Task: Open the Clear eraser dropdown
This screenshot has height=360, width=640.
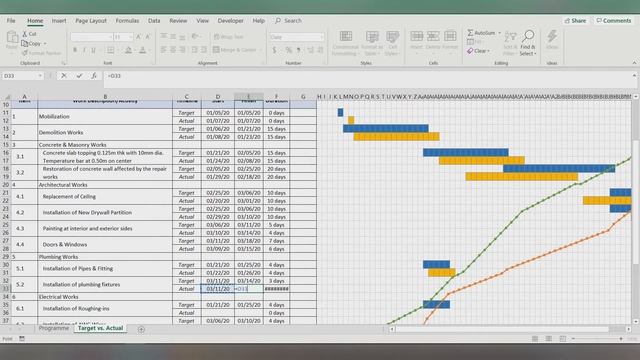Action: (x=478, y=51)
